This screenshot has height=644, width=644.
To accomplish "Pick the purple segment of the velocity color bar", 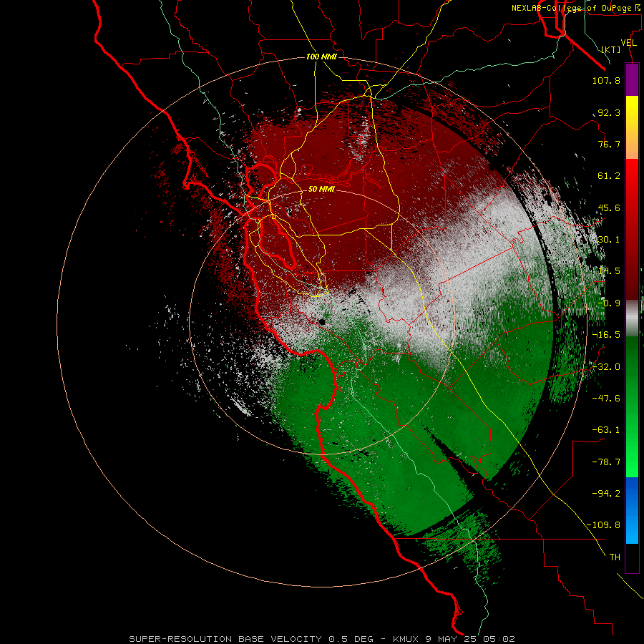I will click(x=632, y=79).
